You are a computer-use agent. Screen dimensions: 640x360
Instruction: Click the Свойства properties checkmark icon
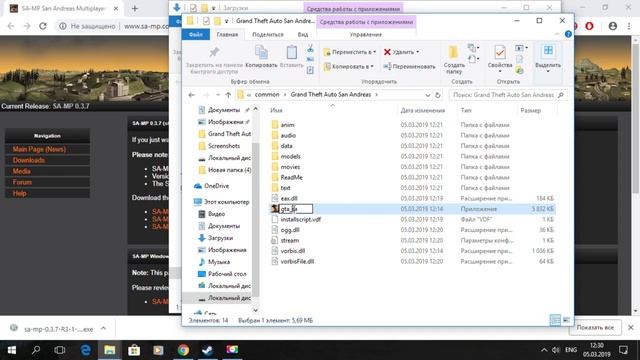[x=500, y=53]
